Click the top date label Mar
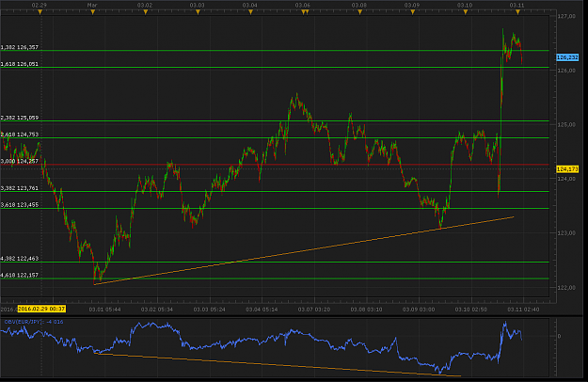The width and height of the screenshot is (588, 382). point(92,6)
